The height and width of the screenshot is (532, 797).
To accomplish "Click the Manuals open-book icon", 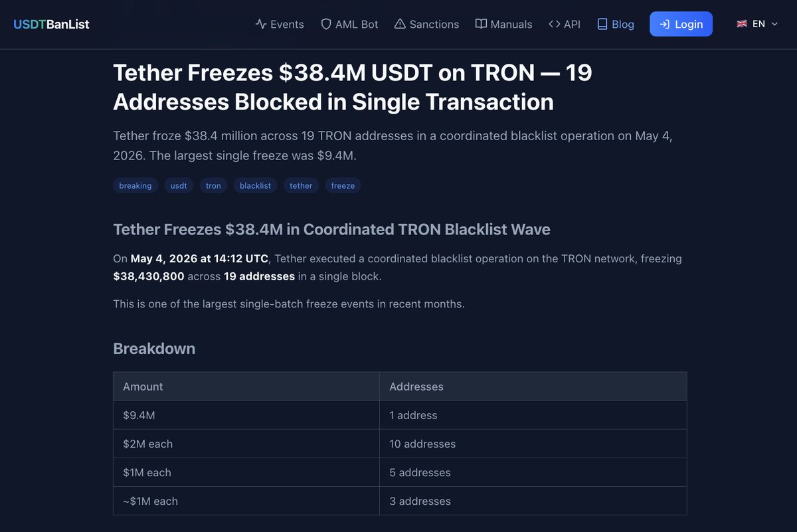I will coord(482,24).
